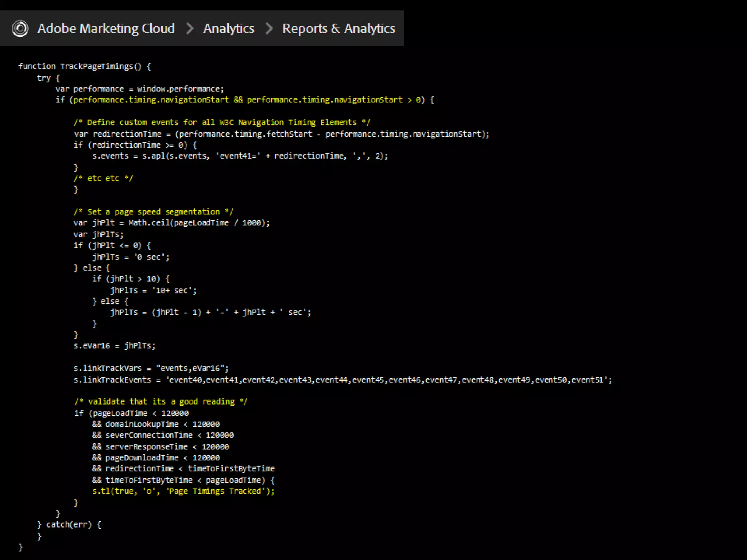Click the '10+ sec' assignment line
Image resolution: width=747 pixels, height=560 pixels.
point(153,291)
